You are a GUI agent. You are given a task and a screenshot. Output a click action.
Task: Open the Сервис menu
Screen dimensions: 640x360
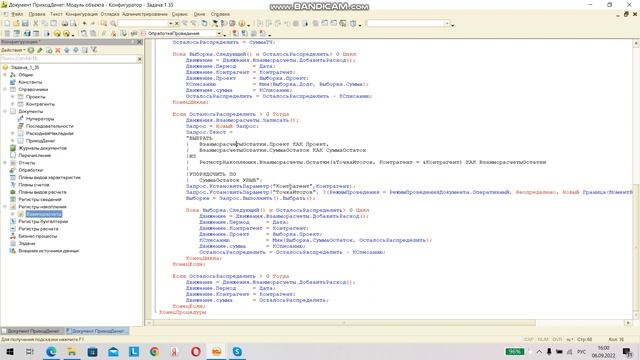[180, 14]
